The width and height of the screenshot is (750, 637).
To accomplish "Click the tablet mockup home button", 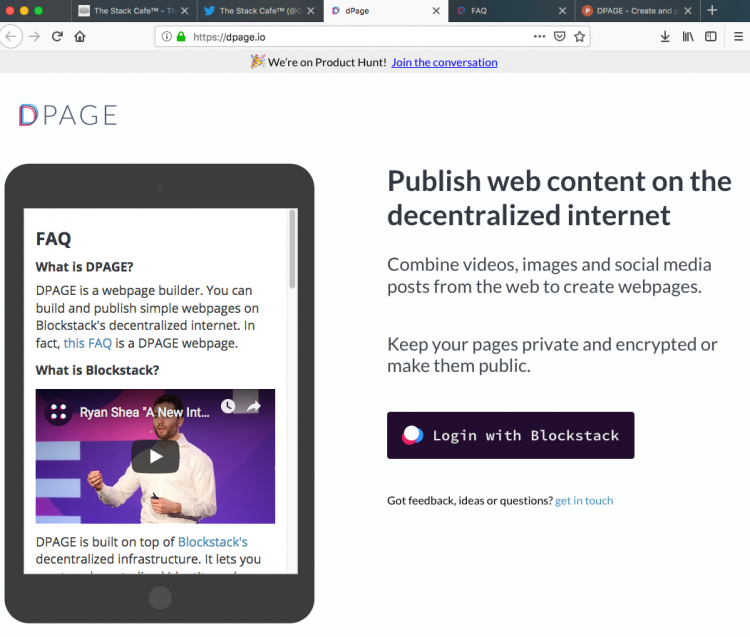I will (160, 598).
